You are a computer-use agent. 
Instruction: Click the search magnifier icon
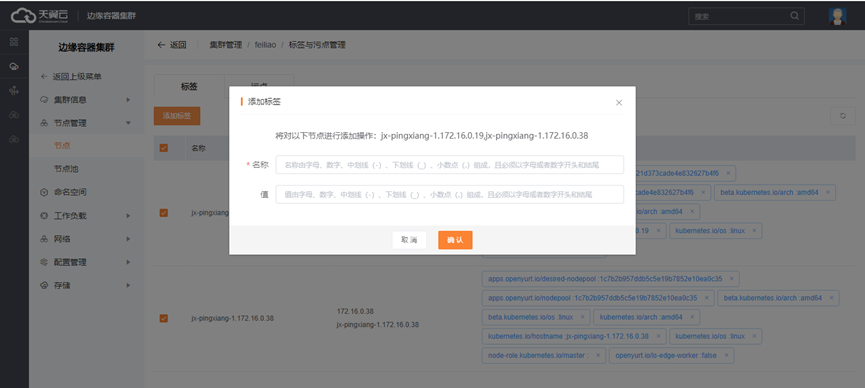tap(794, 16)
